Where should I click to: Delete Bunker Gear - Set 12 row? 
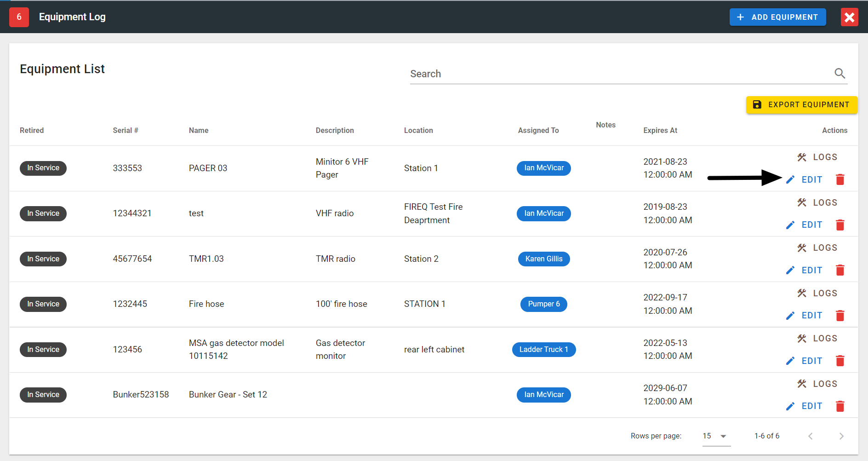(840, 406)
